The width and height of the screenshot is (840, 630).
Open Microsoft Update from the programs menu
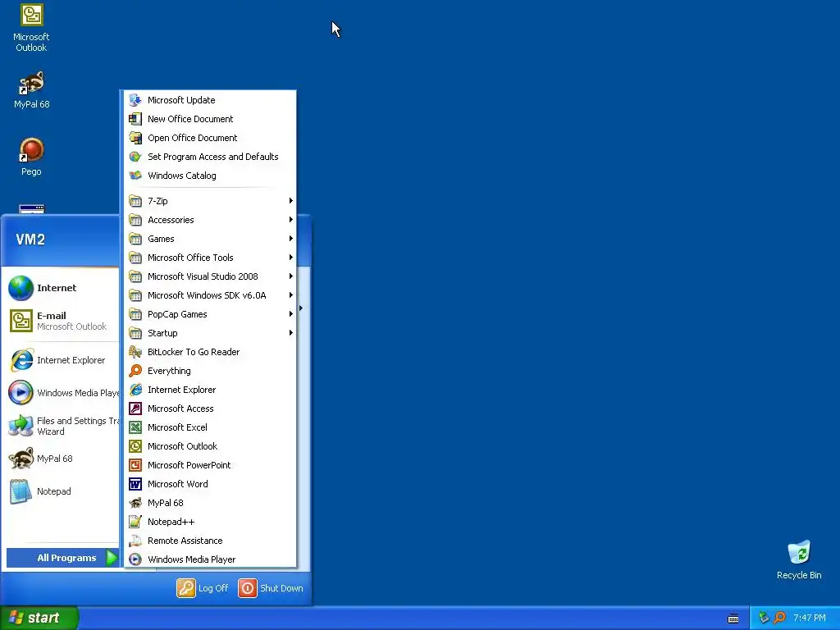pos(209,100)
